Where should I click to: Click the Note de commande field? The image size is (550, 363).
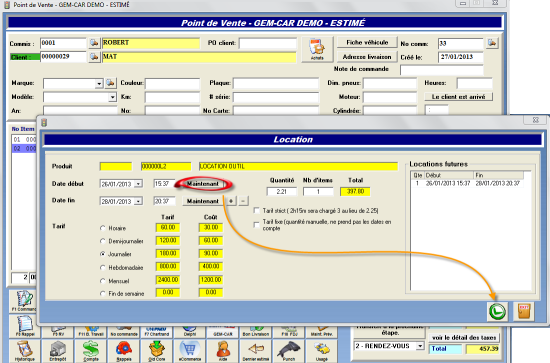tap(442, 69)
